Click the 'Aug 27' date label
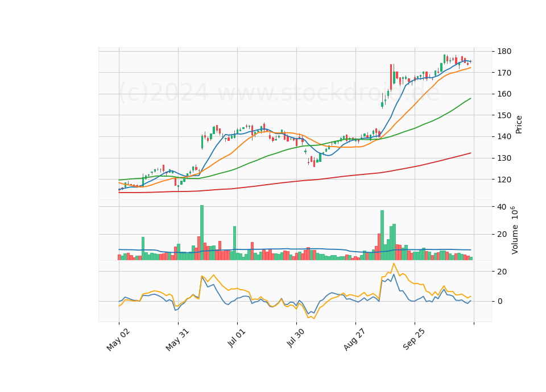 pyautogui.click(x=354, y=340)
